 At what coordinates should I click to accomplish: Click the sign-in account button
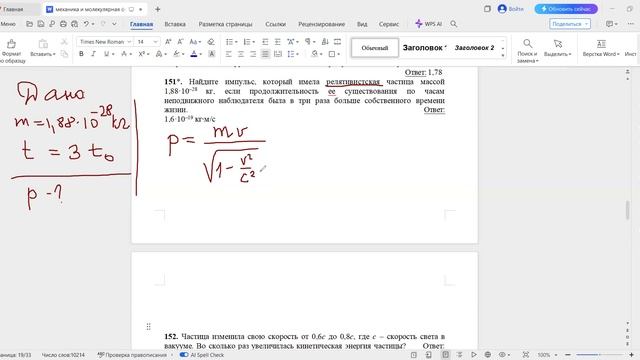click(511, 9)
